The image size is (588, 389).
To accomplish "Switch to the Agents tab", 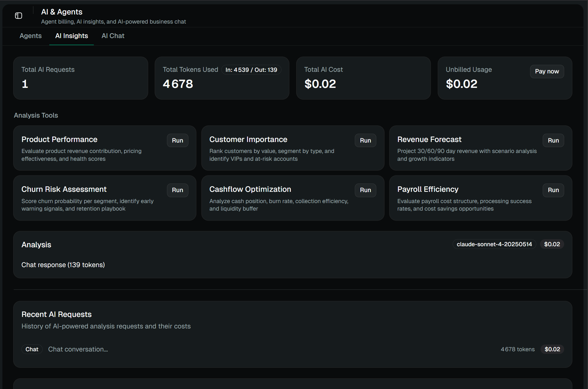I will (x=31, y=36).
